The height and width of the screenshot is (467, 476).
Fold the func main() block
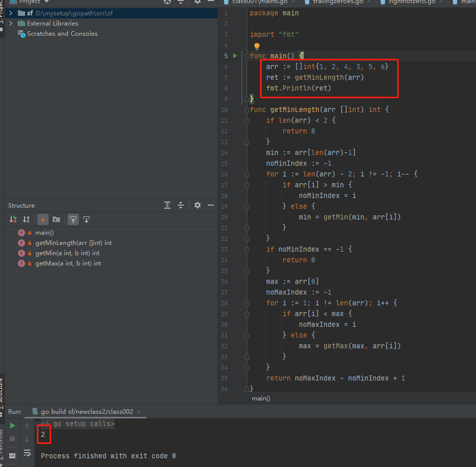click(x=247, y=56)
